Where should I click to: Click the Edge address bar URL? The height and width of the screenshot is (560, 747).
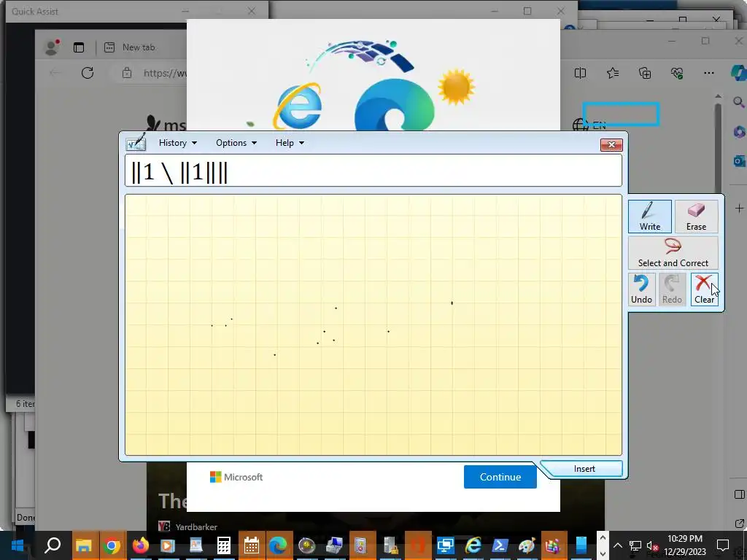click(x=165, y=73)
